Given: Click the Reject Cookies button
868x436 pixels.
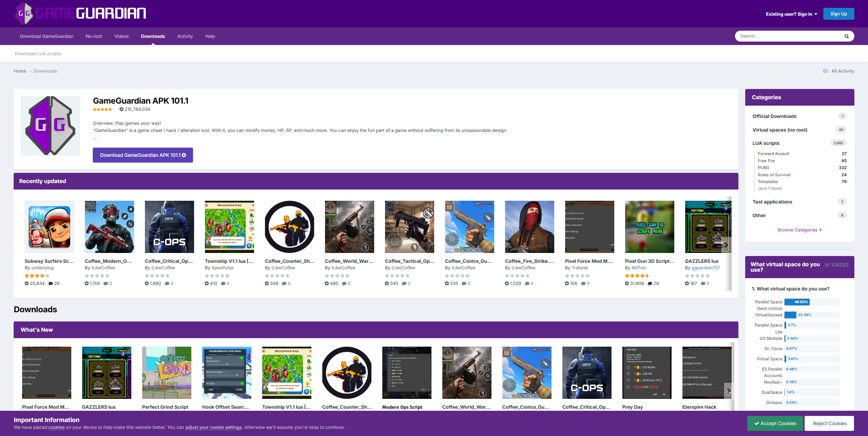Looking at the screenshot, I should point(829,423).
